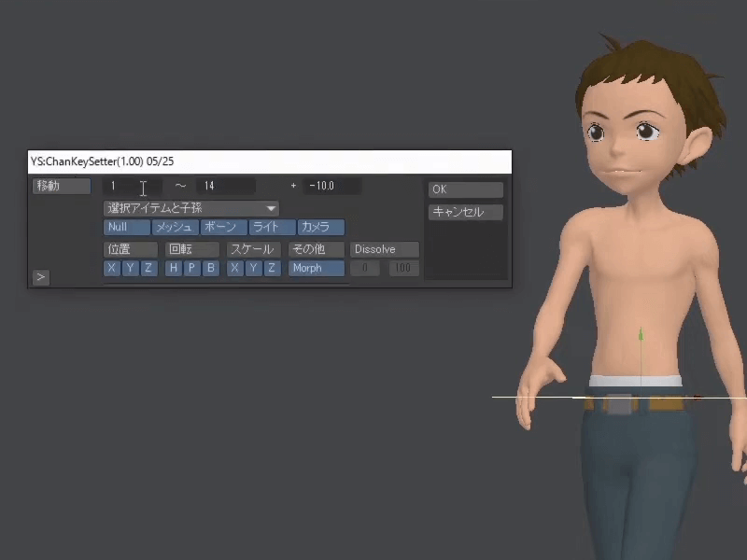This screenshot has height=560, width=747.
Task: Click the スケール channel group button
Action: [x=253, y=249]
